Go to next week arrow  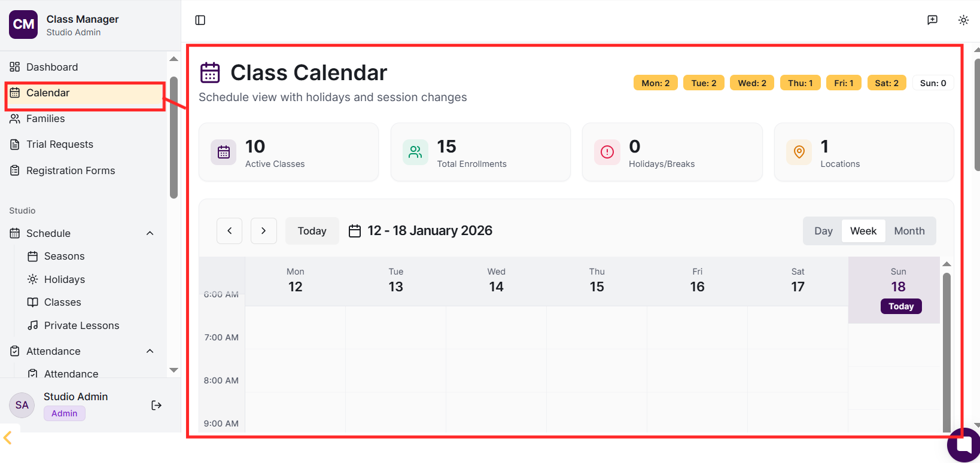pos(264,231)
